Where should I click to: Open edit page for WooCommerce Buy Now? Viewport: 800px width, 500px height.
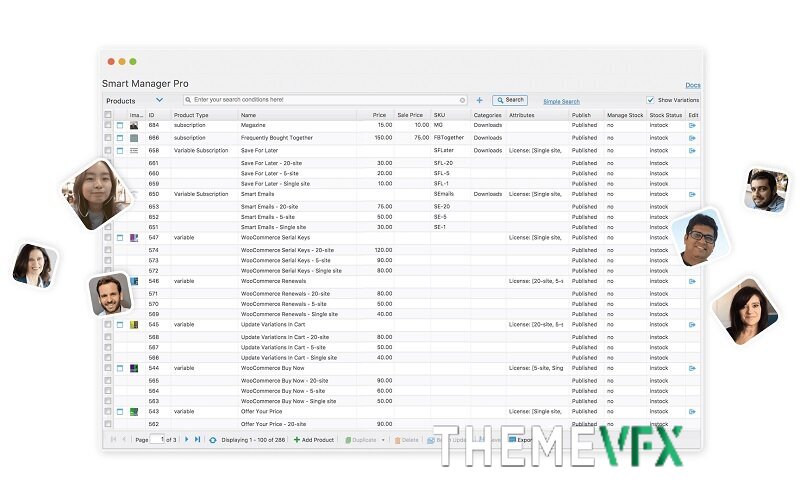692,368
